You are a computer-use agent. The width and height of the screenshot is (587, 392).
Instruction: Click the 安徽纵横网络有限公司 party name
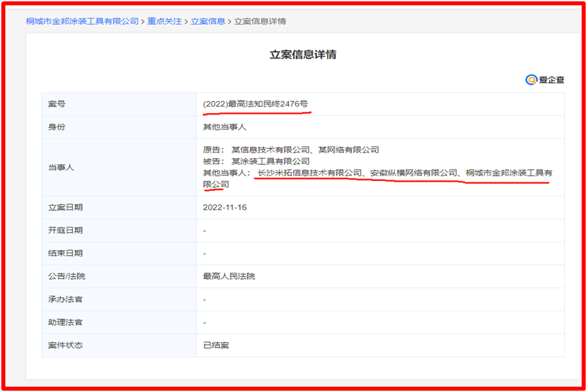[414, 173]
